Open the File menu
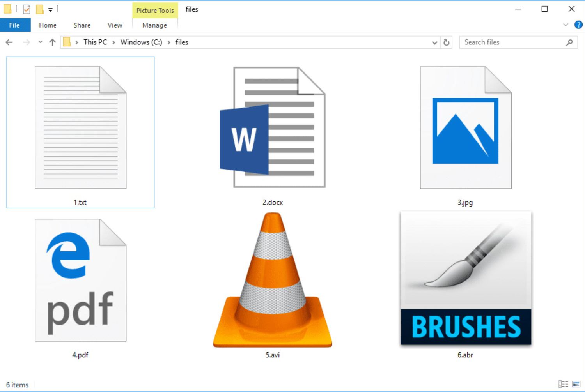The width and height of the screenshot is (585, 392). point(14,25)
